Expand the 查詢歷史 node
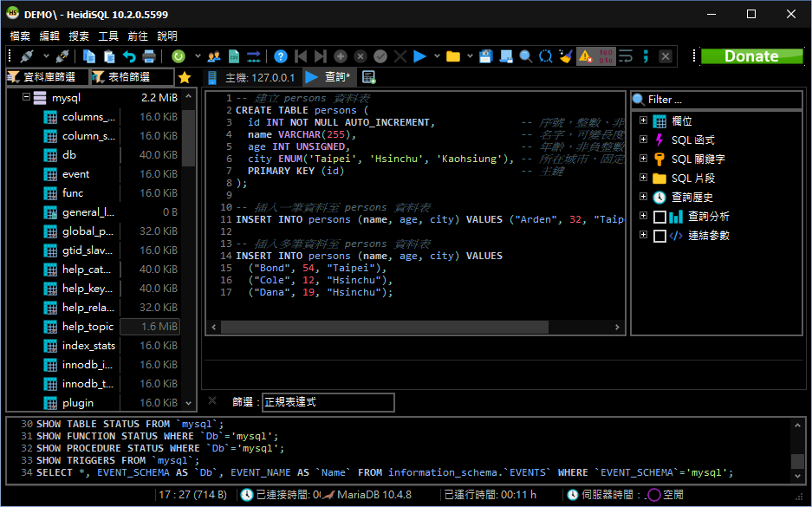This screenshot has width=812, height=507. (643, 196)
